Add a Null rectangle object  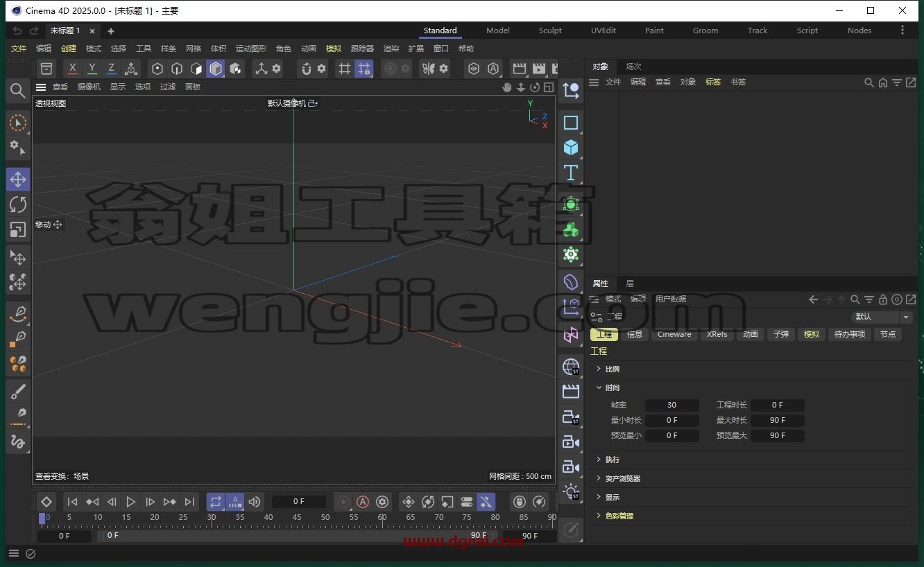pos(571,123)
